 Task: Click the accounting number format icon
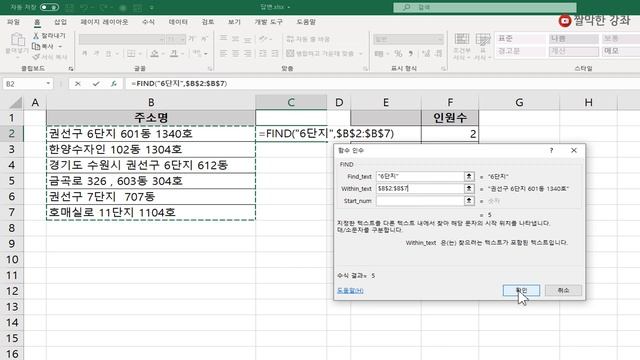(379, 53)
